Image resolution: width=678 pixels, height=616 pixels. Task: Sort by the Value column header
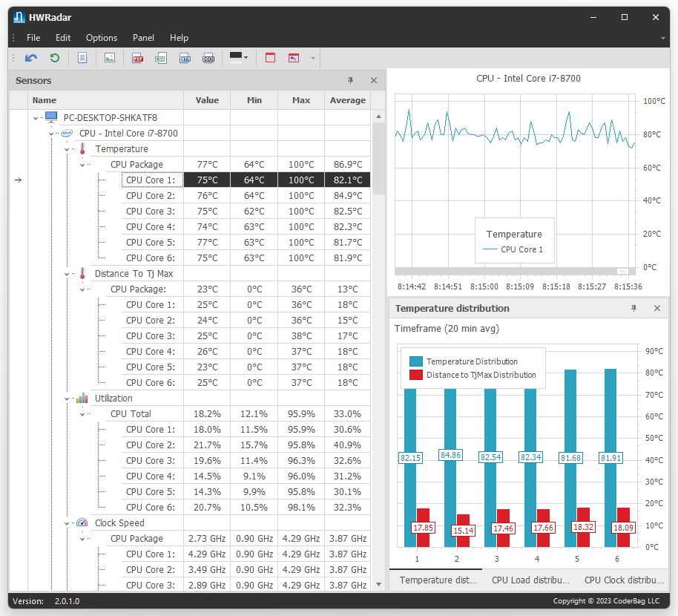click(x=207, y=100)
